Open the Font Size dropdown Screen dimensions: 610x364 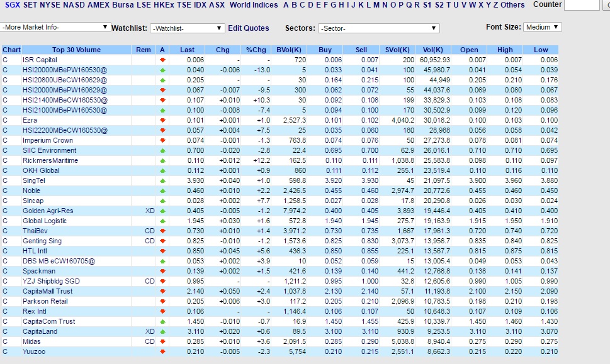coord(542,27)
